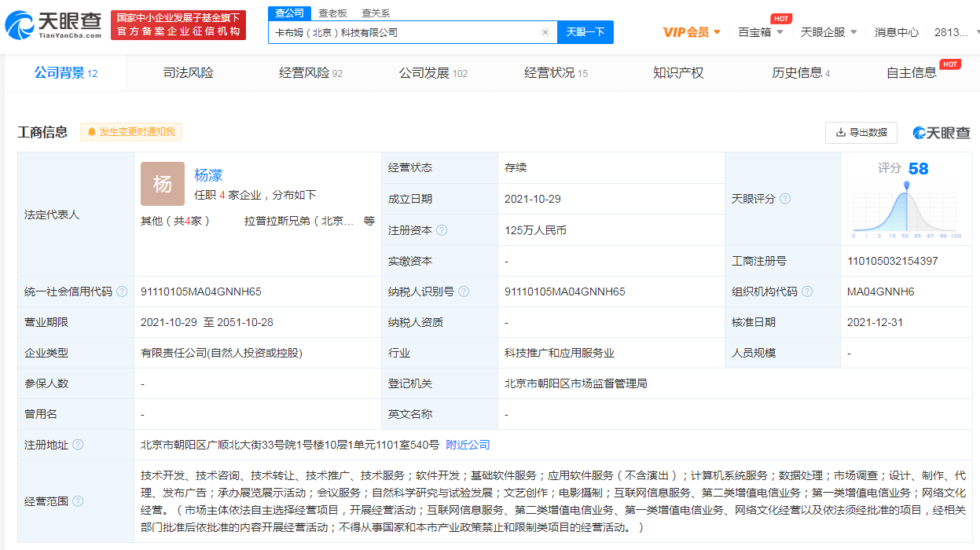This screenshot has width=980, height=550.
Task: Click the help icon next to 经营范围
Action: [x=78, y=501]
